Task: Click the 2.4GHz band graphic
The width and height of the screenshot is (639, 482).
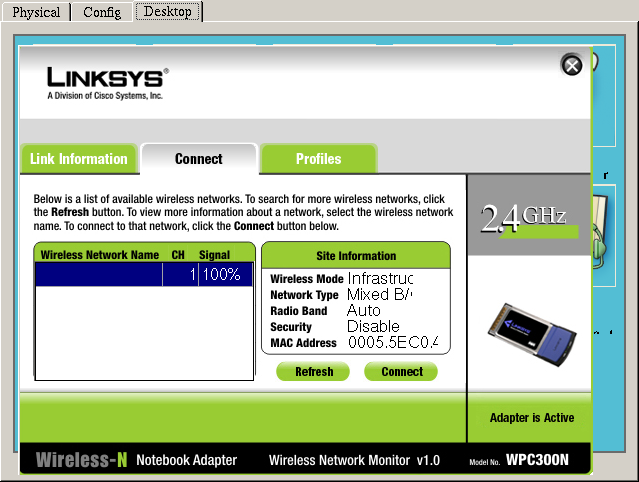Action: click(525, 217)
